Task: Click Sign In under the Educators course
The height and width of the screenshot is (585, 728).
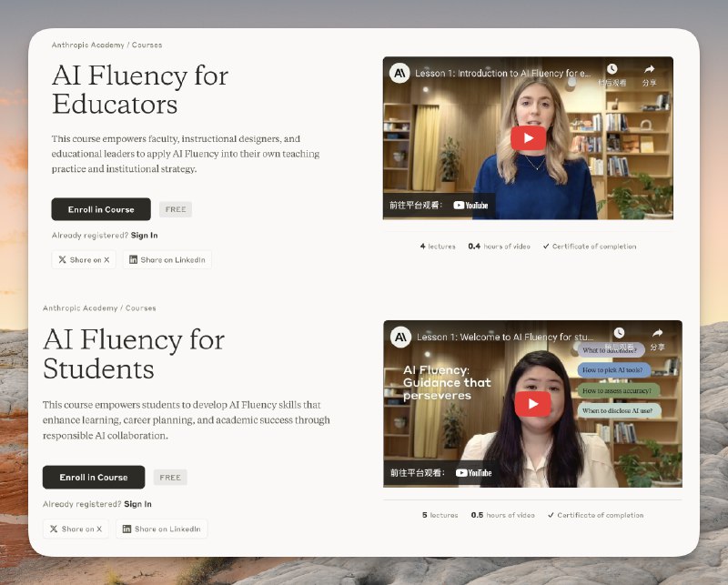Action: (144, 236)
